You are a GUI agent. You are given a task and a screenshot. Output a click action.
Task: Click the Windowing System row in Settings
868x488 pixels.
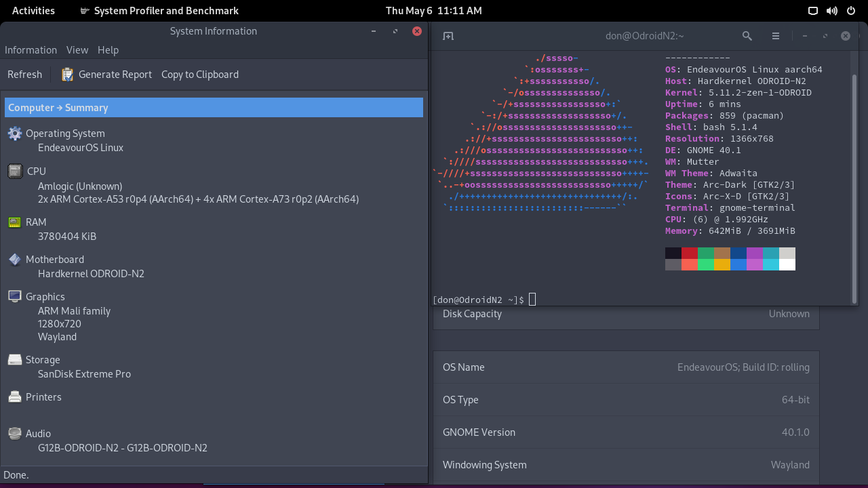pos(626,465)
